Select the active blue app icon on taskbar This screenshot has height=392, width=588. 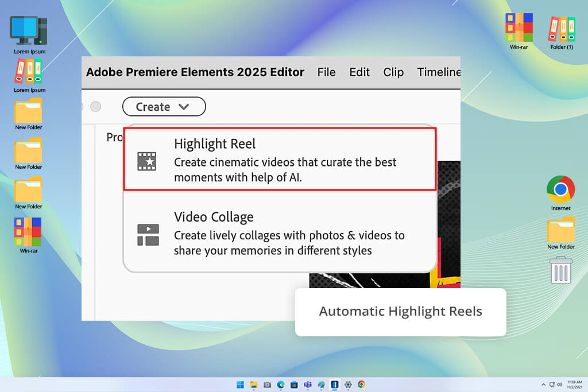[x=335, y=385]
